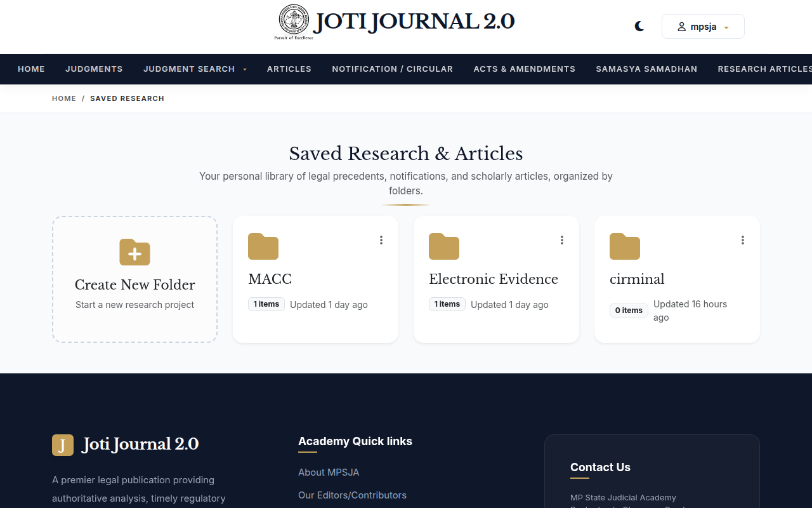This screenshot has height=508, width=812.
Task: Click footer Joti Journal 2.0 title
Action: 140,444
